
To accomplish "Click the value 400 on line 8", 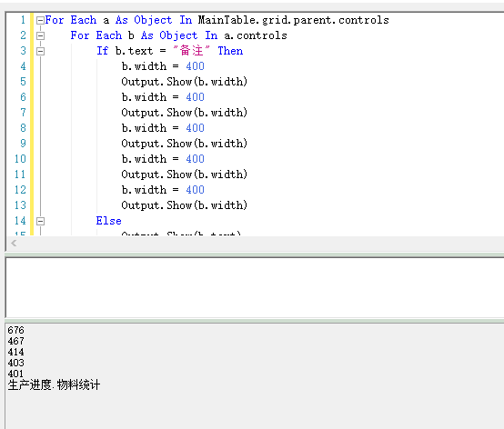I will coord(195,128).
